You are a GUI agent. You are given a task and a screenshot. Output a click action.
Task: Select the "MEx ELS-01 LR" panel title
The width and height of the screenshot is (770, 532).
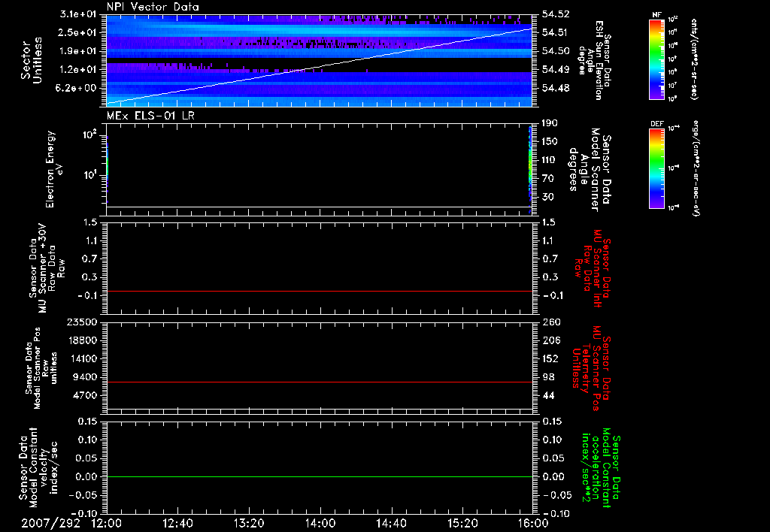coord(150,116)
